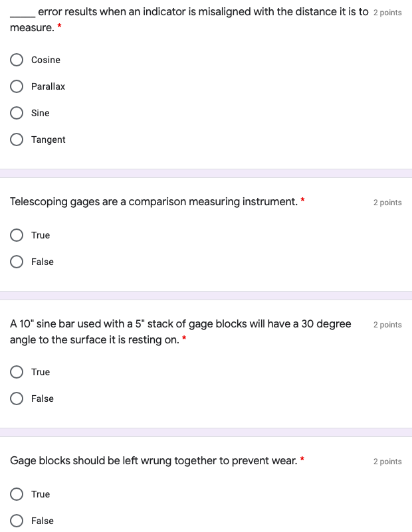Click the red required asterisk after 'measure.'

60,27
